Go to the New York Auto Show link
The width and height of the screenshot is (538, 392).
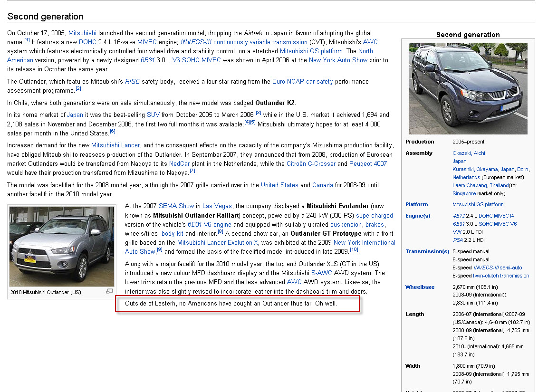click(338, 60)
